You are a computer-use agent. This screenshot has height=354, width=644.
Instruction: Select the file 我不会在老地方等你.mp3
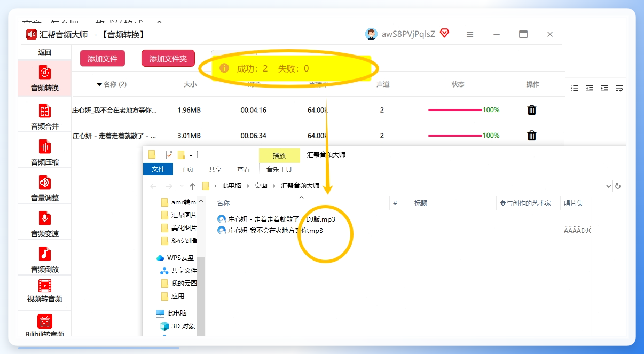click(x=270, y=231)
